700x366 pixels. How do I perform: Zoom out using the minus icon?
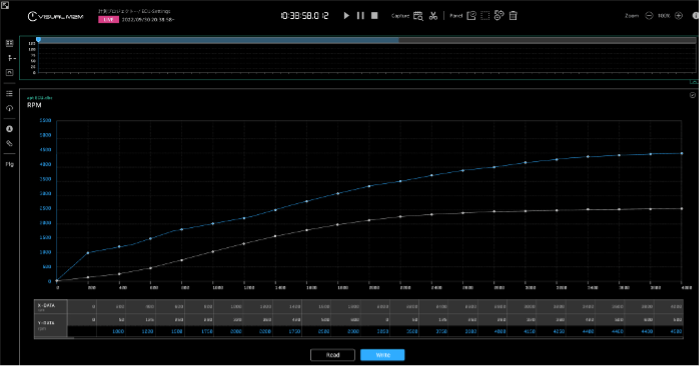pyautogui.click(x=649, y=16)
